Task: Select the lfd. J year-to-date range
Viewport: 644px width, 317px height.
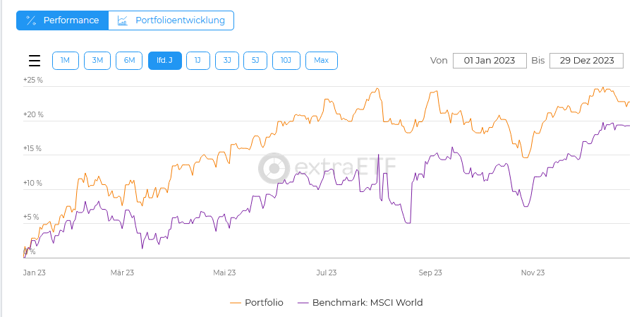Action: 164,61
